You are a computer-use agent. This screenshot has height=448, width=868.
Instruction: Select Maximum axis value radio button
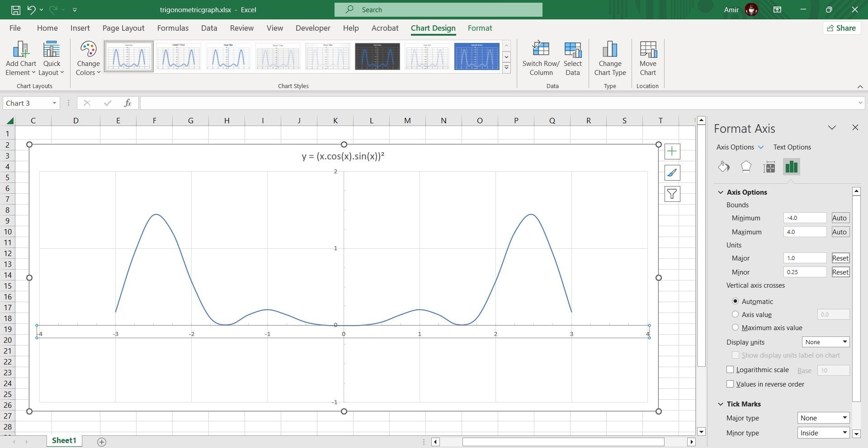coord(735,327)
